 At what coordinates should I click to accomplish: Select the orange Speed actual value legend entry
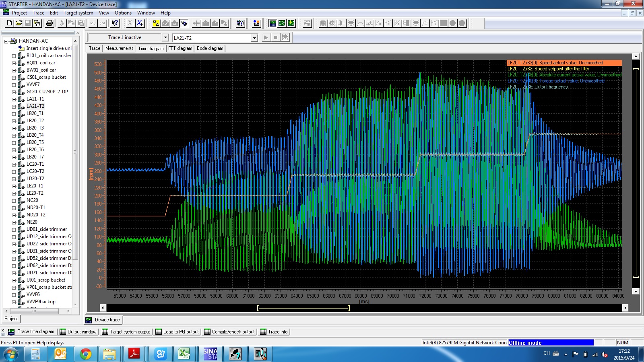tap(563, 63)
